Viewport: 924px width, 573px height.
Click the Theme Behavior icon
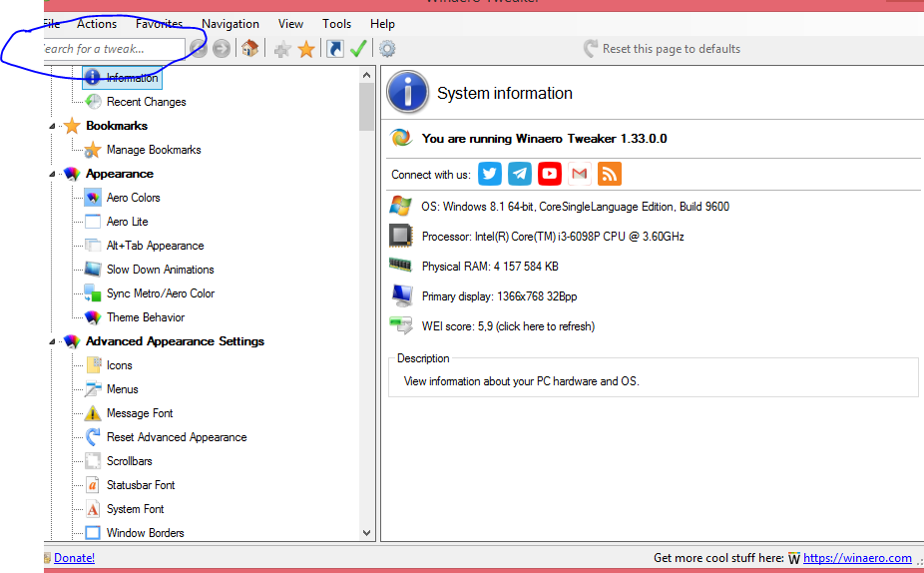click(x=93, y=317)
